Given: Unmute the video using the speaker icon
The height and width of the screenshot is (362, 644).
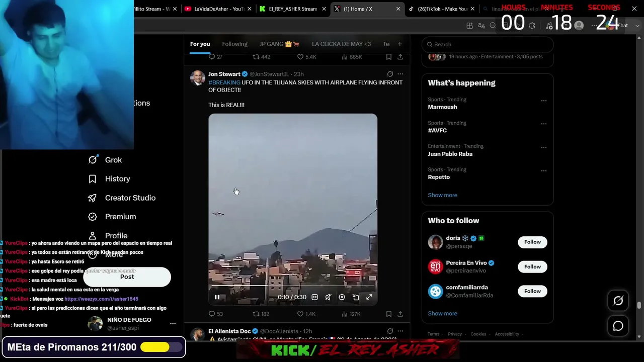Looking at the screenshot, I should 328,297.
